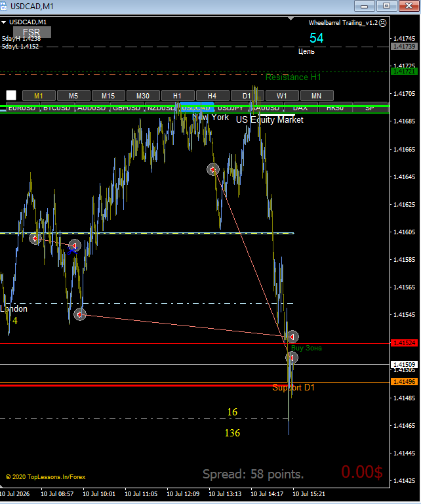Image resolution: width=421 pixels, height=504 pixels.
Task: Select the trade entry arrow near 13:13
Action: pos(213,169)
